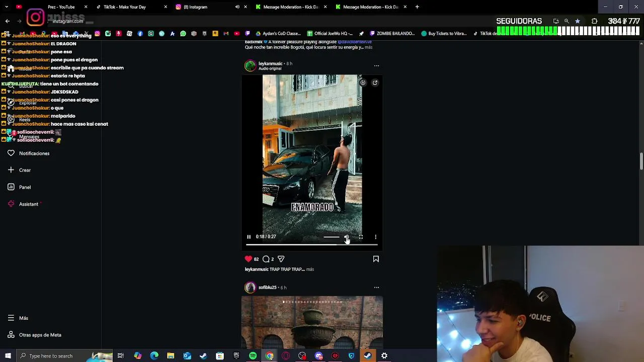Open the browser zoom magnifier icon
Viewport: 644px width, 362px height.
tap(567, 21)
